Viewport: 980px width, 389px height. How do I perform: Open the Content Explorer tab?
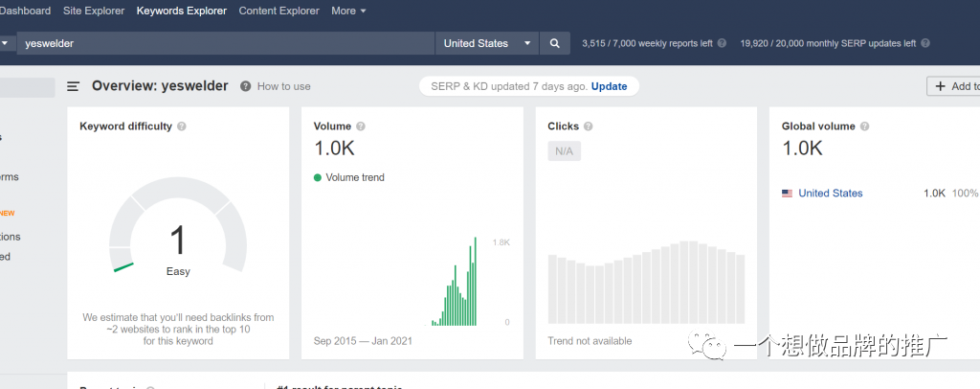tap(278, 11)
